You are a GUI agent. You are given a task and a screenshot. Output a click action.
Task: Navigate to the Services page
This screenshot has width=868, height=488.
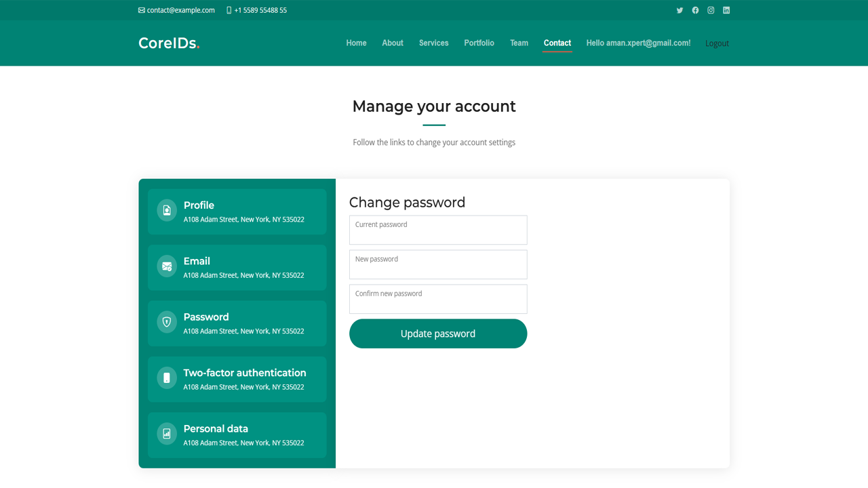[x=433, y=43]
